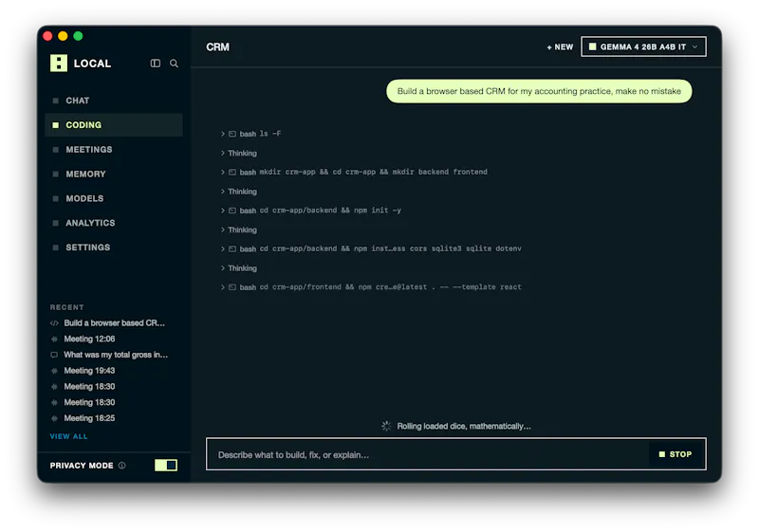Click the audio icon beside Meeting 12:06
The height and width of the screenshot is (532, 759).
[54, 339]
